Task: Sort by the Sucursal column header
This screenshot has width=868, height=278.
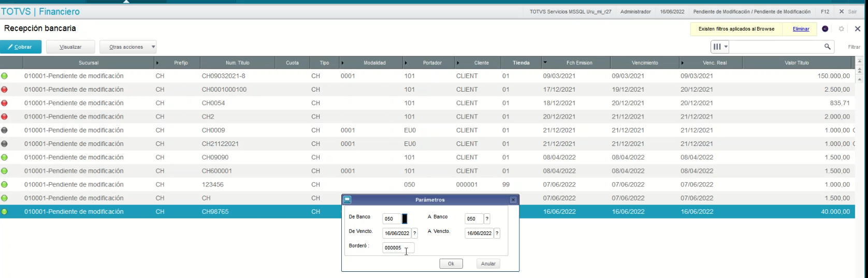Action: point(89,63)
